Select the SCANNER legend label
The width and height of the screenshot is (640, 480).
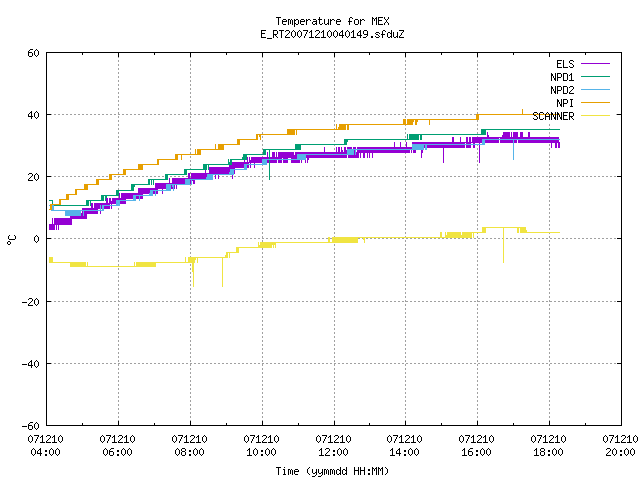click(x=553, y=116)
